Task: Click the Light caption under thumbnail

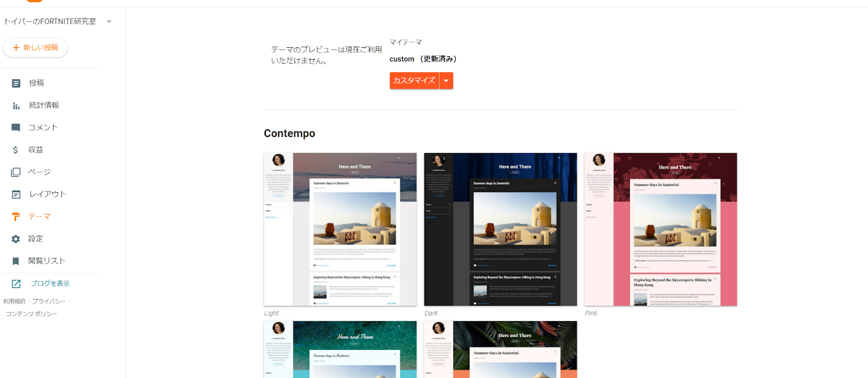Action: (x=271, y=313)
